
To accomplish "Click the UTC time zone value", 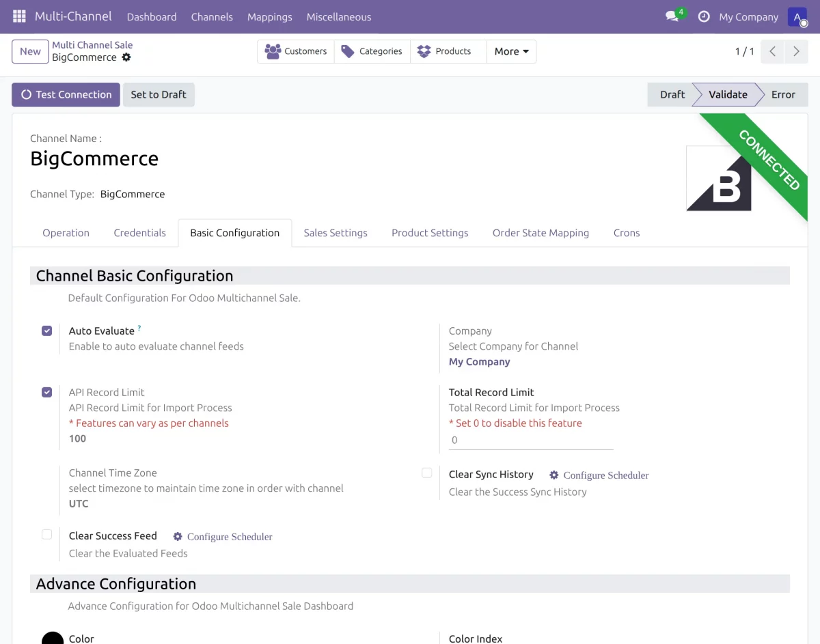I will pyautogui.click(x=79, y=504).
